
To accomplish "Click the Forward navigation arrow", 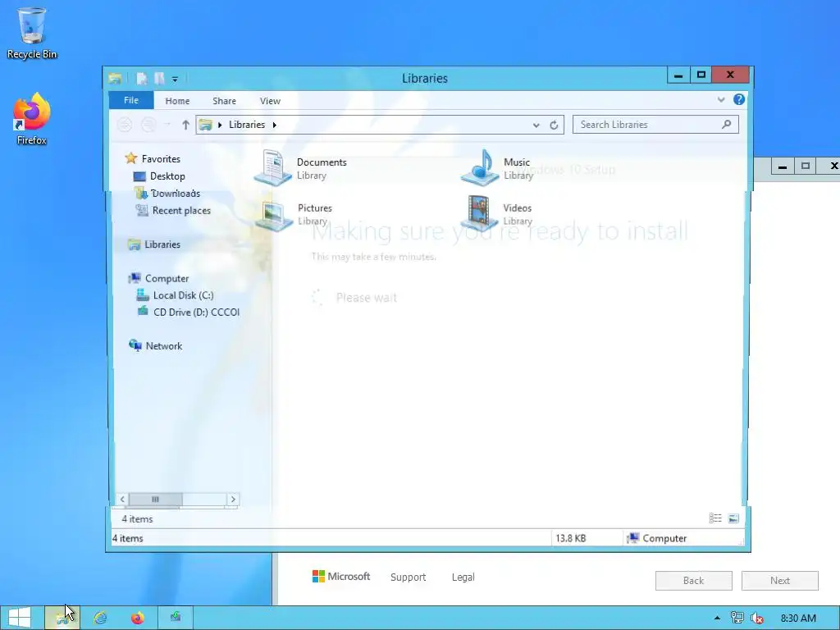I will [148, 125].
